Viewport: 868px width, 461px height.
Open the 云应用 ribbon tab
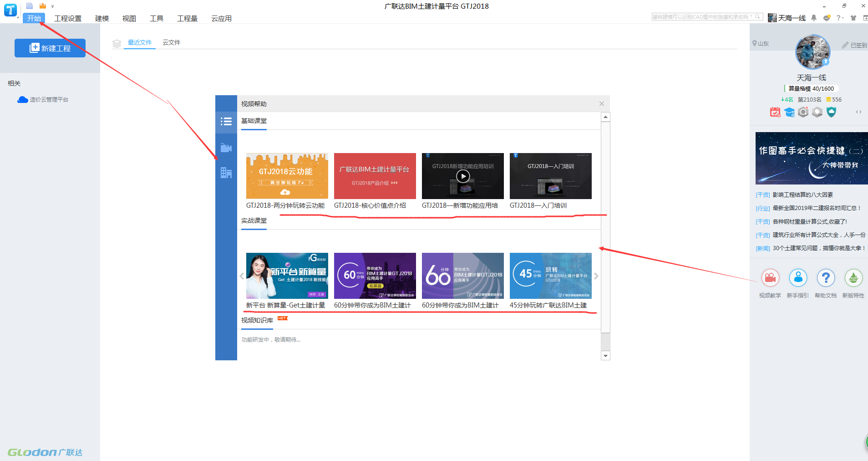point(222,18)
